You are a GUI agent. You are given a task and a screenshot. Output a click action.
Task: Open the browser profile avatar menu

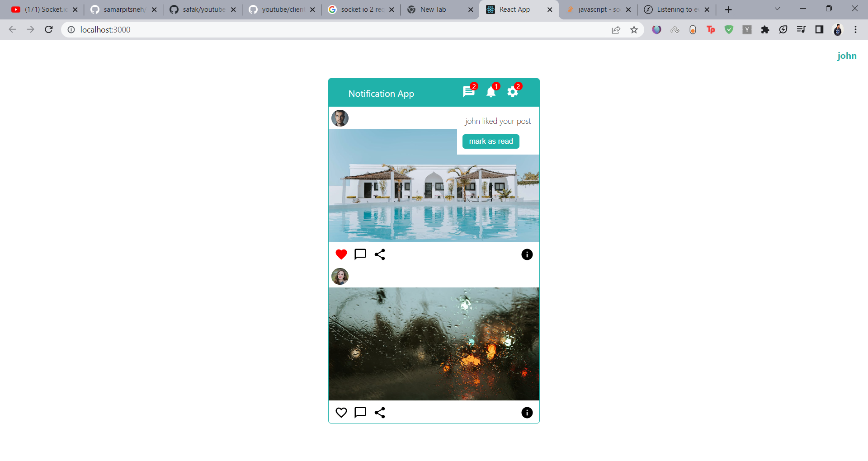click(x=838, y=29)
